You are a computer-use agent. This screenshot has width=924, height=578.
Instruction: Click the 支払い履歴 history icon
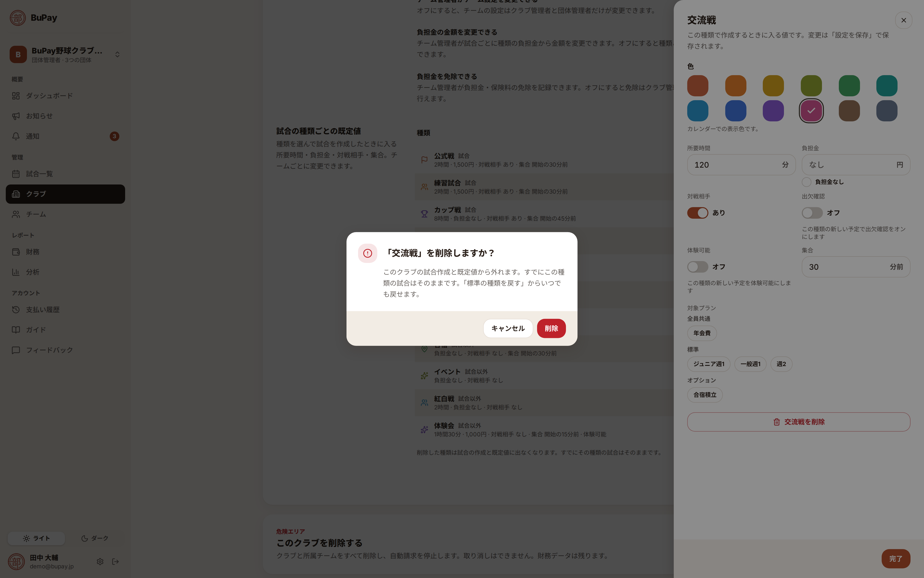pyautogui.click(x=16, y=310)
